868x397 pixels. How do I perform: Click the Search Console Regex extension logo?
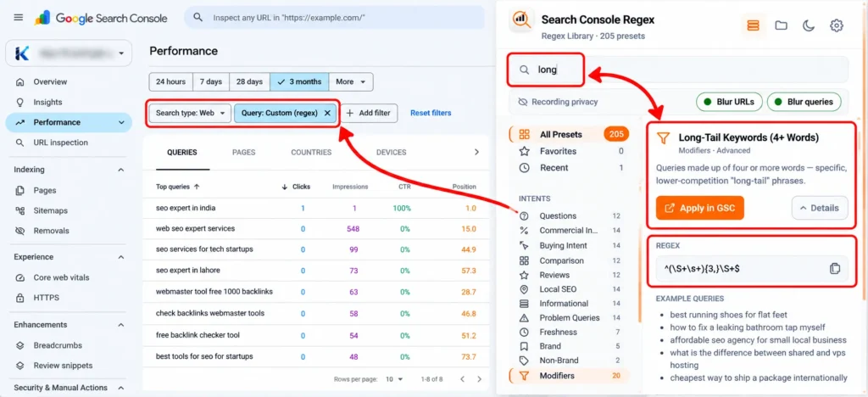(x=521, y=21)
